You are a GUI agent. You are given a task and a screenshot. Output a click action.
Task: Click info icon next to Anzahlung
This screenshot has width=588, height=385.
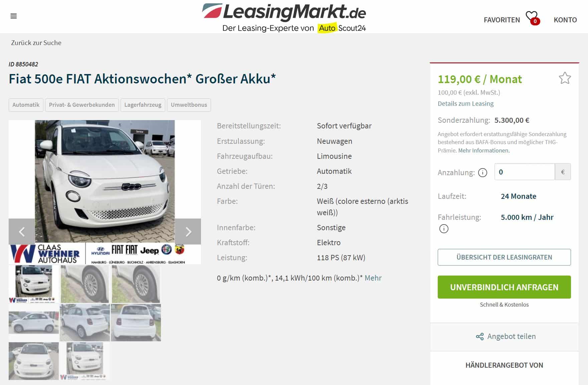pos(482,172)
